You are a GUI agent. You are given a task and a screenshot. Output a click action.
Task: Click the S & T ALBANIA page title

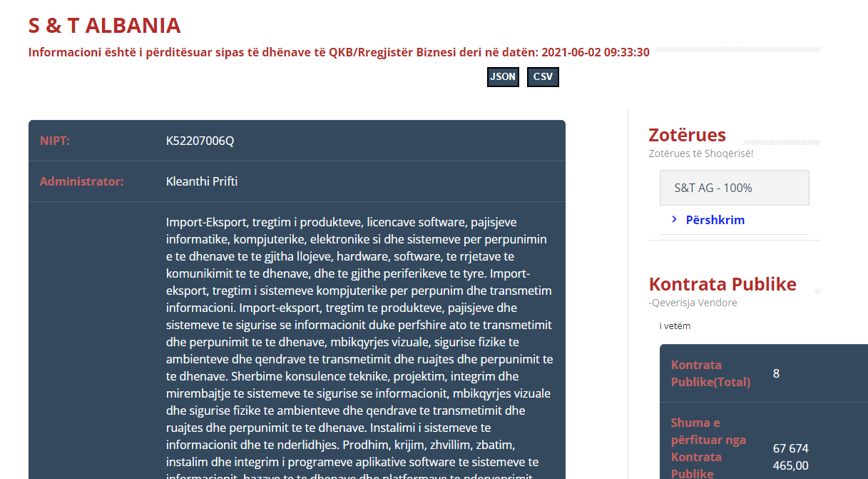click(105, 26)
